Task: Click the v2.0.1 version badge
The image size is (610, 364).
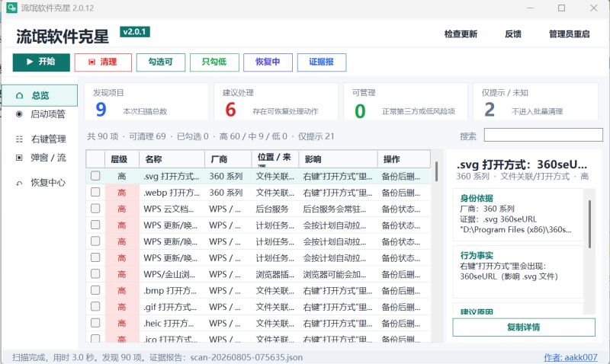Action: tap(135, 32)
